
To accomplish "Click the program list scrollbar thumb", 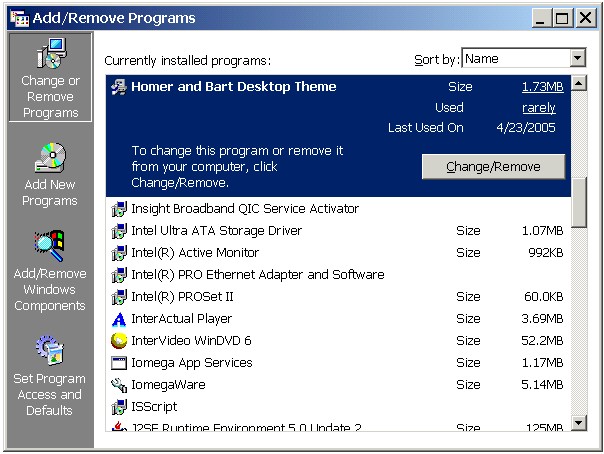I will point(579,203).
